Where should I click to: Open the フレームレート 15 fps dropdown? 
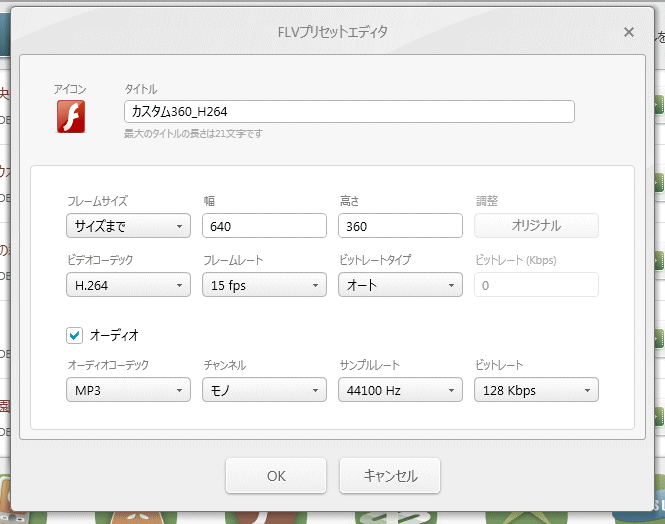[264, 285]
